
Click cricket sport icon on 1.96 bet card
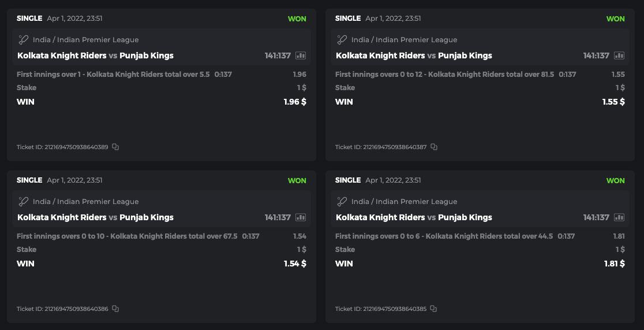click(23, 40)
